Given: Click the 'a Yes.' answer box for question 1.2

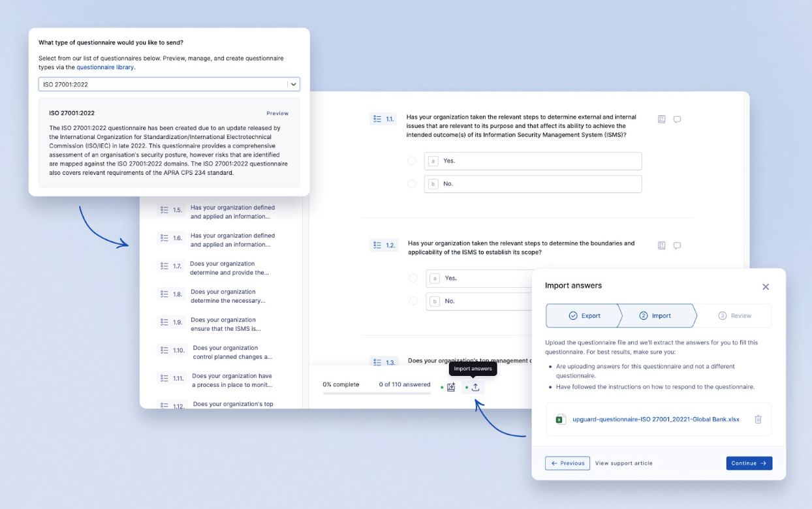Looking at the screenshot, I should [480, 279].
